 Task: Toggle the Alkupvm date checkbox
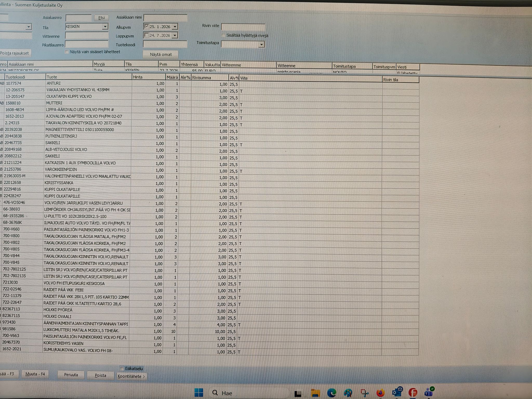pyautogui.click(x=147, y=26)
